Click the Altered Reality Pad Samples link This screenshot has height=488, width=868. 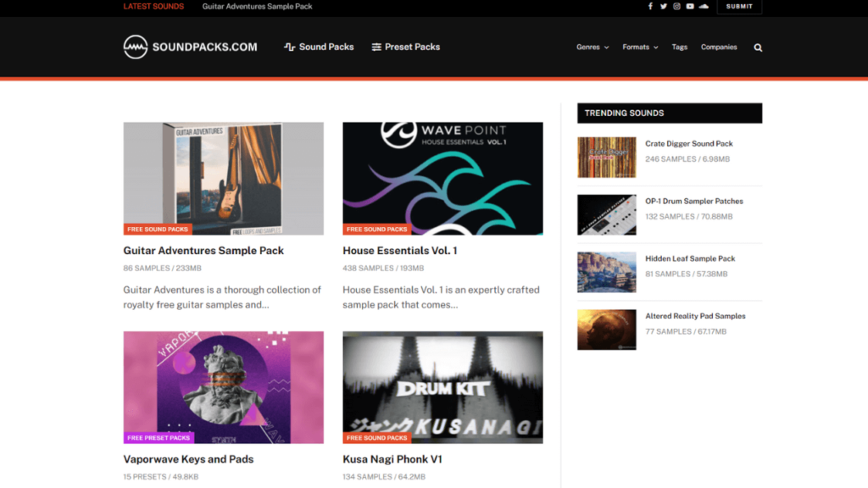tap(695, 316)
